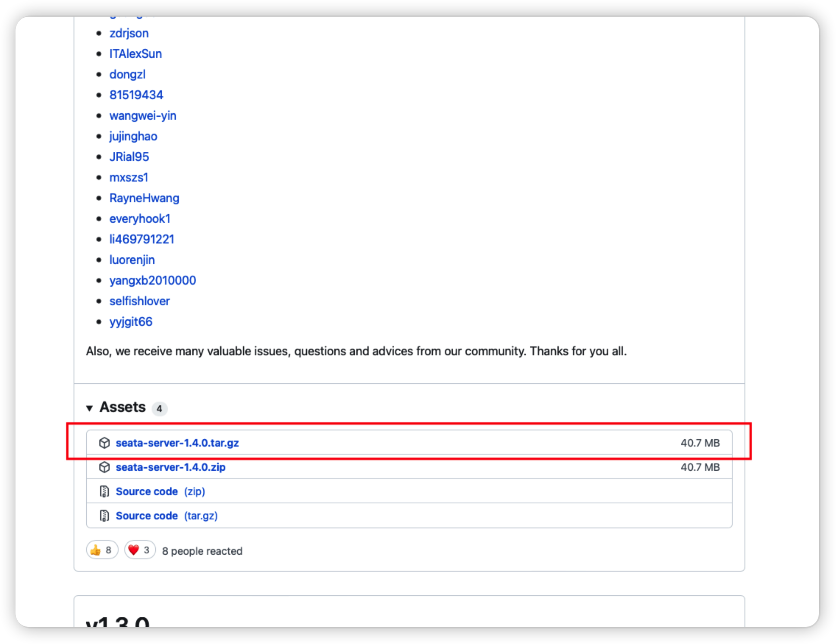Open contributor yangxb2010000 profile
This screenshot has height=644, width=836.
153,281
